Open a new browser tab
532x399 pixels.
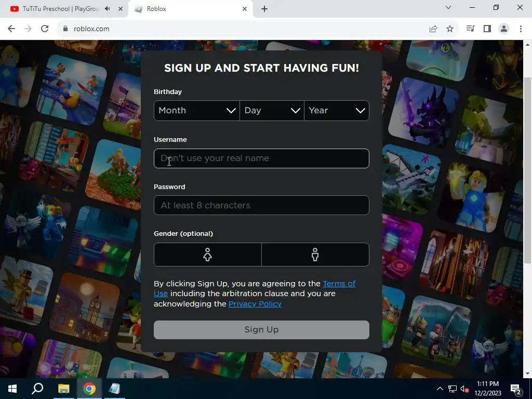[x=264, y=9]
